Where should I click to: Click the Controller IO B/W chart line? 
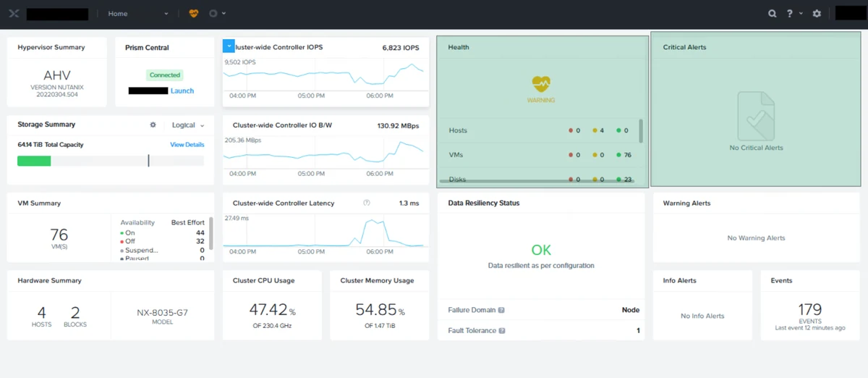click(x=323, y=154)
